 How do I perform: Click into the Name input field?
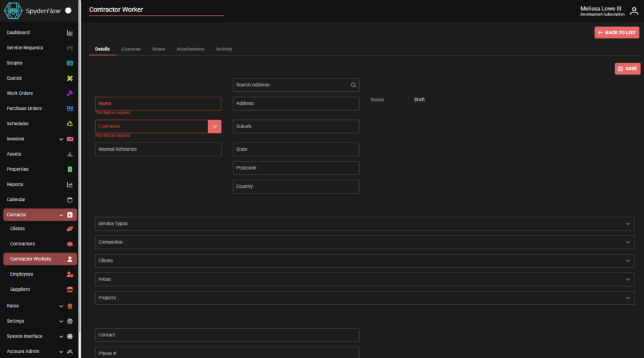click(x=158, y=104)
